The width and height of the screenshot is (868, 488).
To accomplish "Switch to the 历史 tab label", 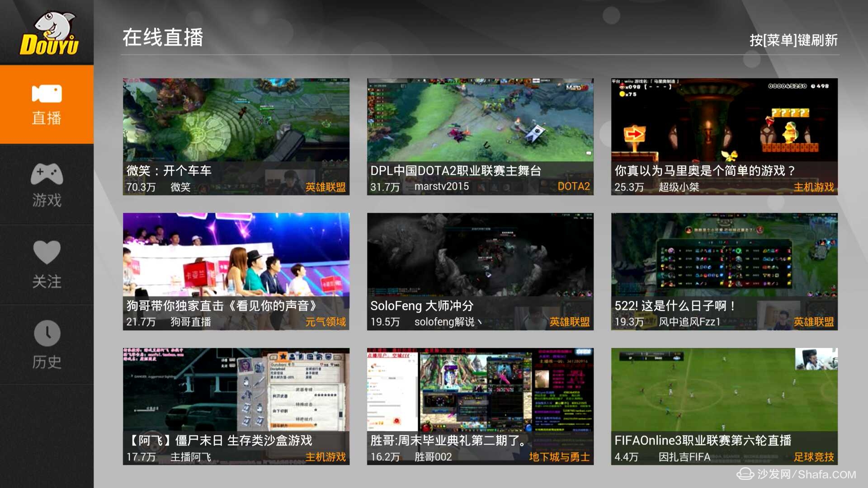I will [x=47, y=362].
